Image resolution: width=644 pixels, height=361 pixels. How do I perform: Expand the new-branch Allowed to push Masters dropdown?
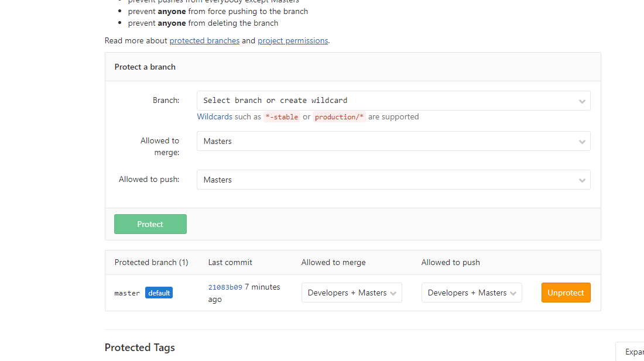pyautogui.click(x=393, y=180)
